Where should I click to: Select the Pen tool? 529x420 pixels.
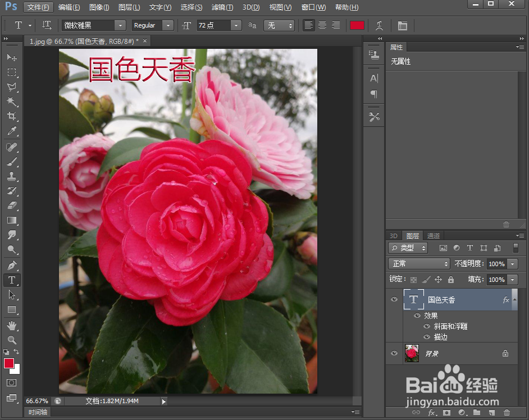point(12,266)
